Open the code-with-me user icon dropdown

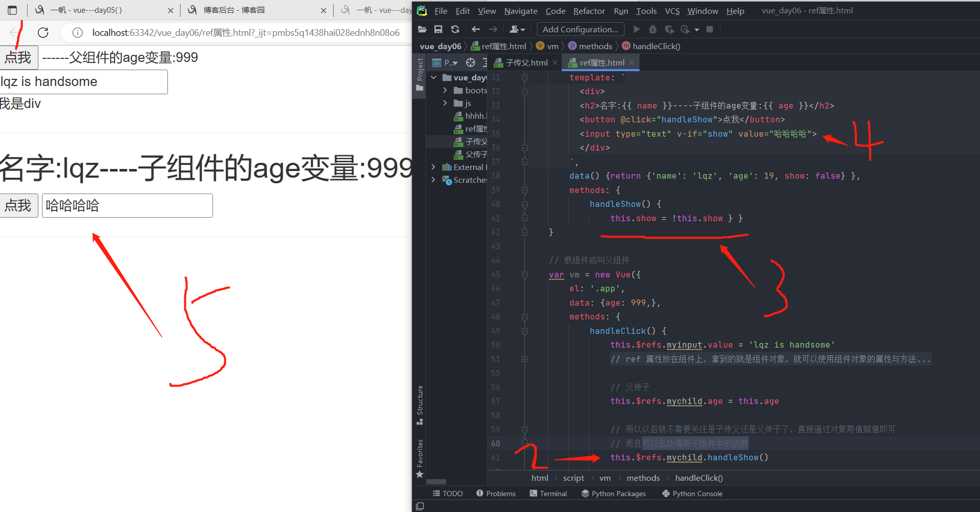pos(517,29)
